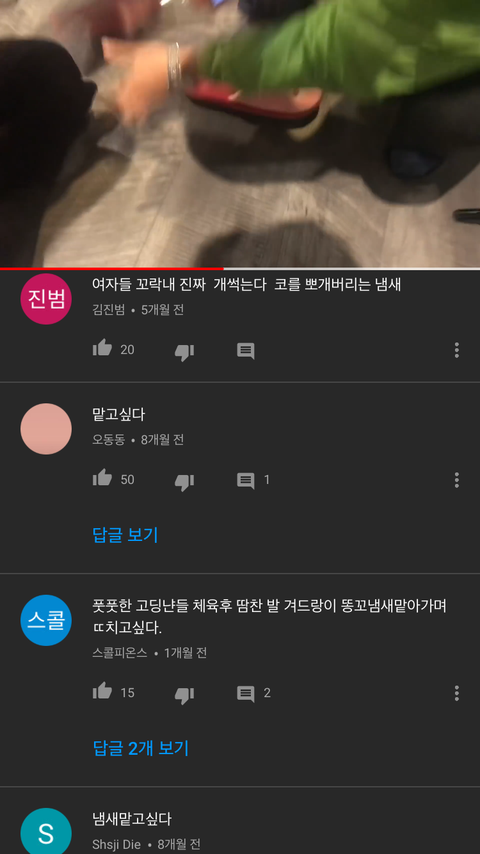Open reply icon showing 2 replies

click(246, 694)
